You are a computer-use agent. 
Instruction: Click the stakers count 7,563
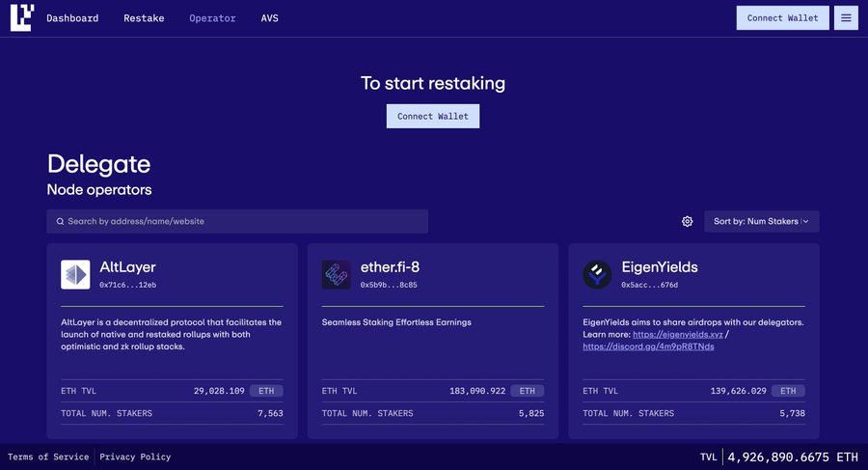270,413
